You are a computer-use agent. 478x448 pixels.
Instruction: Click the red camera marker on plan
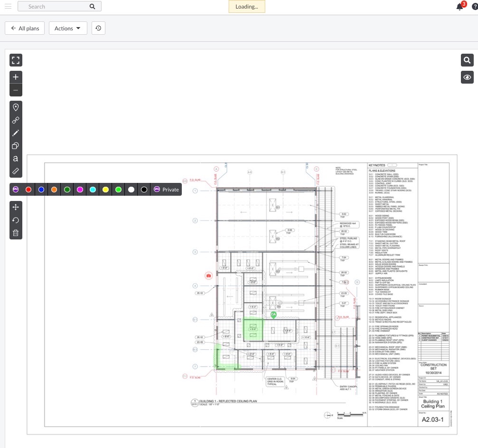click(x=208, y=276)
